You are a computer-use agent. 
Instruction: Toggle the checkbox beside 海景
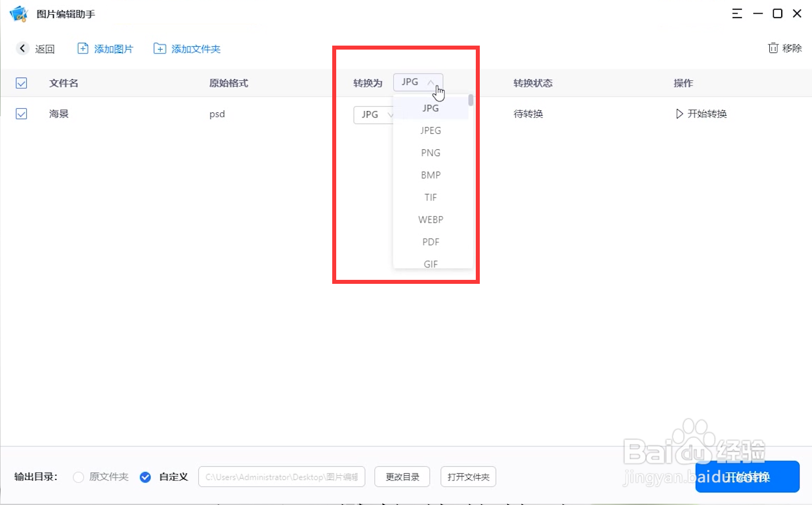point(21,113)
